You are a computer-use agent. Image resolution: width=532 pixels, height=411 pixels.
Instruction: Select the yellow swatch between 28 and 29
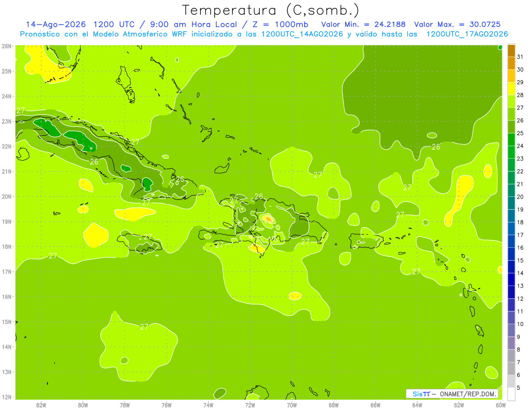tap(511, 89)
